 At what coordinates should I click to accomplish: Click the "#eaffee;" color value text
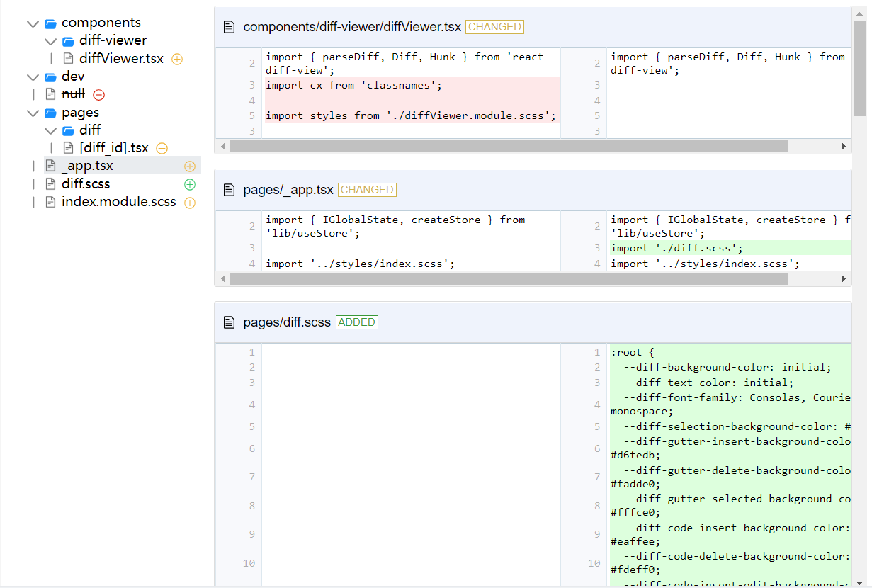point(635,541)
